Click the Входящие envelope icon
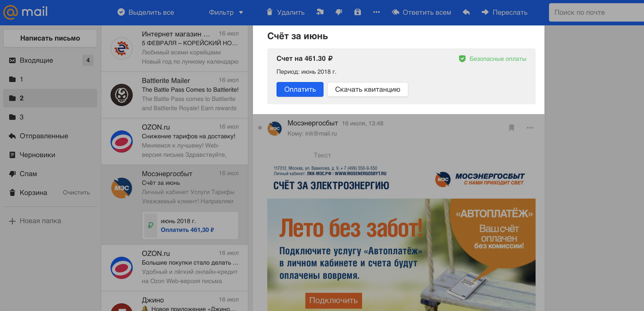This screenshot has height=311, width=644. 12,60
